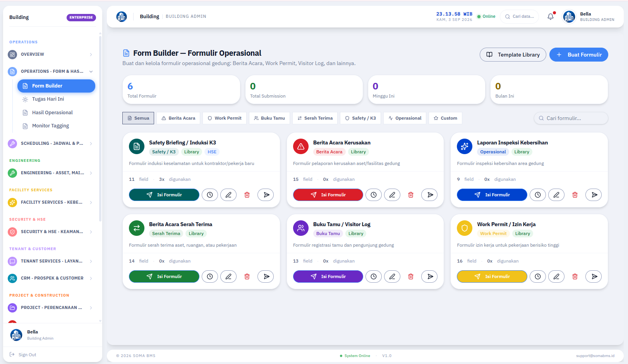Viewport: 628px width, 364px height.
Task: Select the Work Permit filter tab
Action: (x=225, y=118)
